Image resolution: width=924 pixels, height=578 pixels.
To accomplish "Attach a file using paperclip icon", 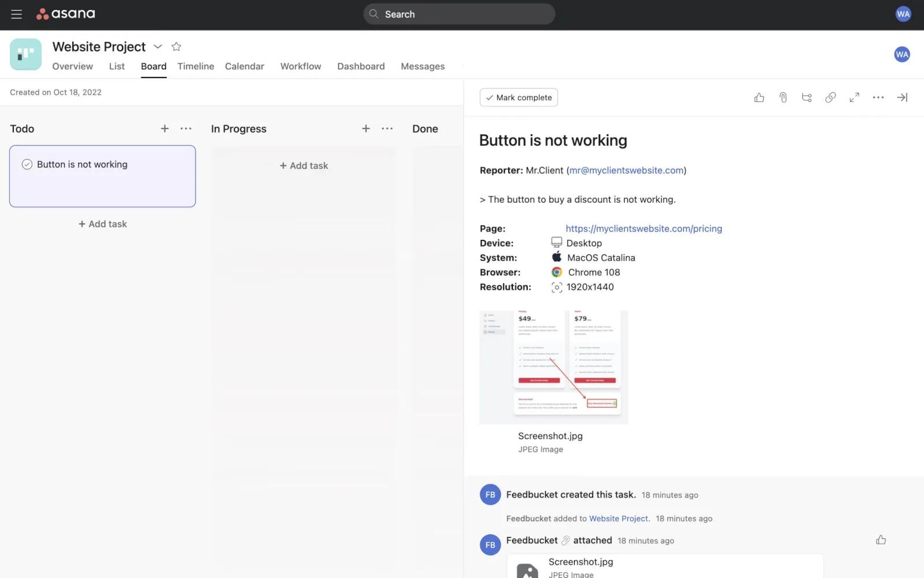I will pyautogui.click(x=783, y=98).
